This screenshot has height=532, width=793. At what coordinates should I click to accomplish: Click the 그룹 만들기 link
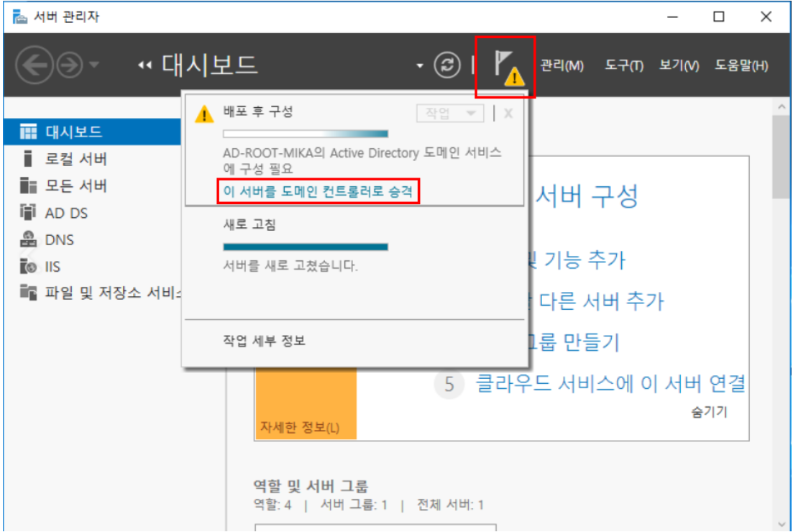pyautogui.click(x=574, y=342)
